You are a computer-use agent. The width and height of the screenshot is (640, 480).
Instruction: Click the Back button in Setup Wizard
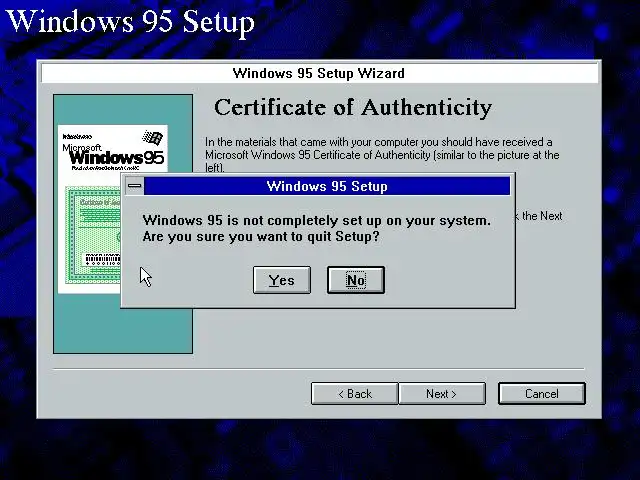tap(354, 393)
